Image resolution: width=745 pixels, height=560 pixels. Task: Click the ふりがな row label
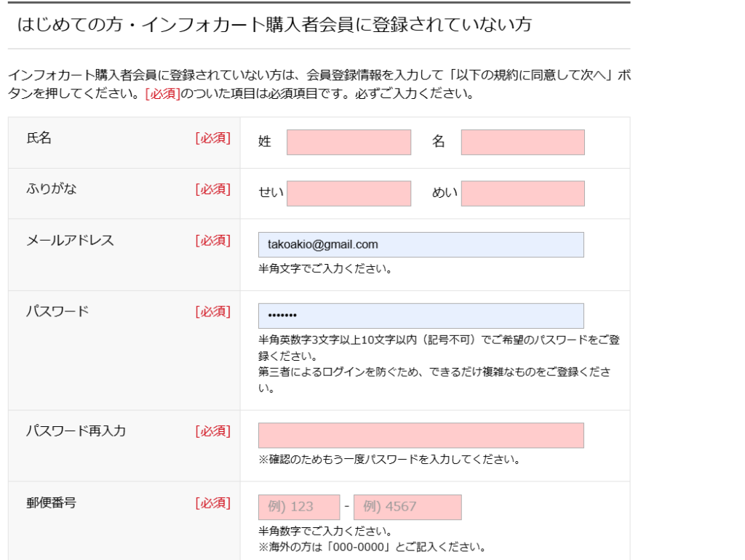[x=52, y=189]
